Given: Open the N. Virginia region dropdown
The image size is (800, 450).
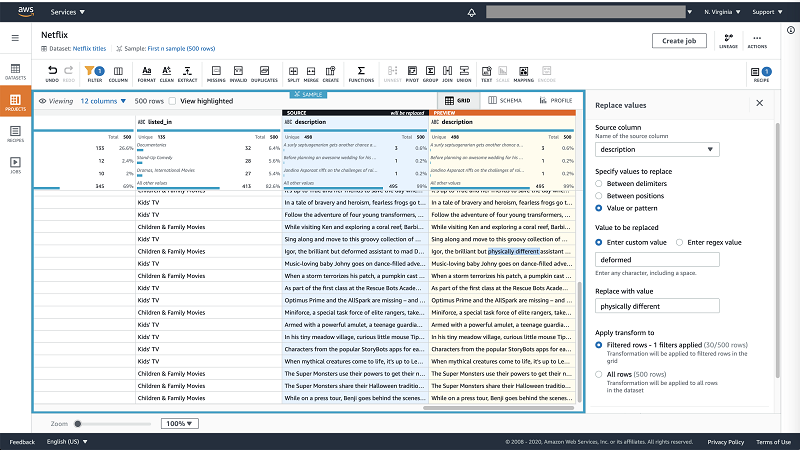Looking at the screenshot, I should tap(722, 12).
